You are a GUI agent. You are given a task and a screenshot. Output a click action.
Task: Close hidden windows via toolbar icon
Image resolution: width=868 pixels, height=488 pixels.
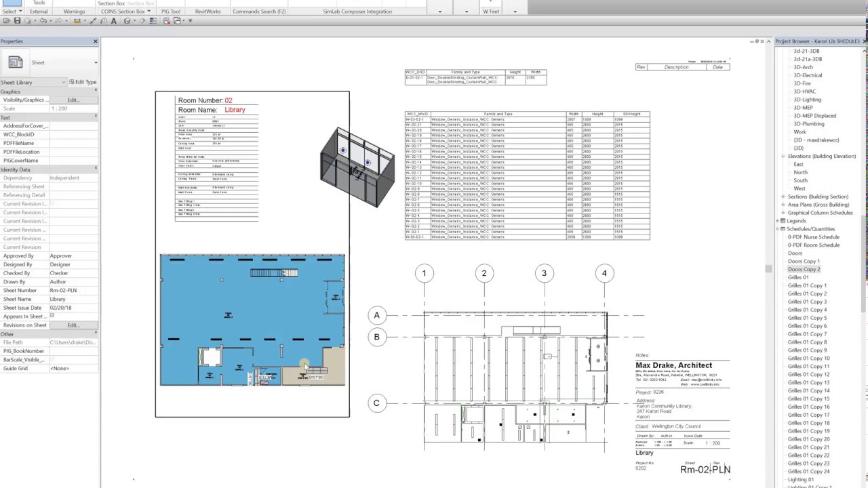(166, 21)
